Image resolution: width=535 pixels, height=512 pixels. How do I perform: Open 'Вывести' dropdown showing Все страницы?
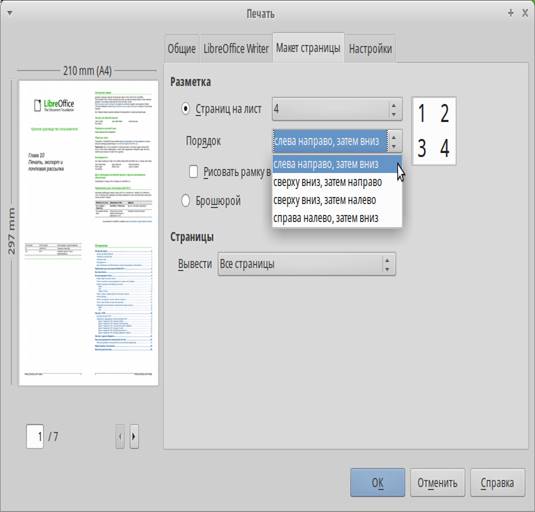[306, 264]
